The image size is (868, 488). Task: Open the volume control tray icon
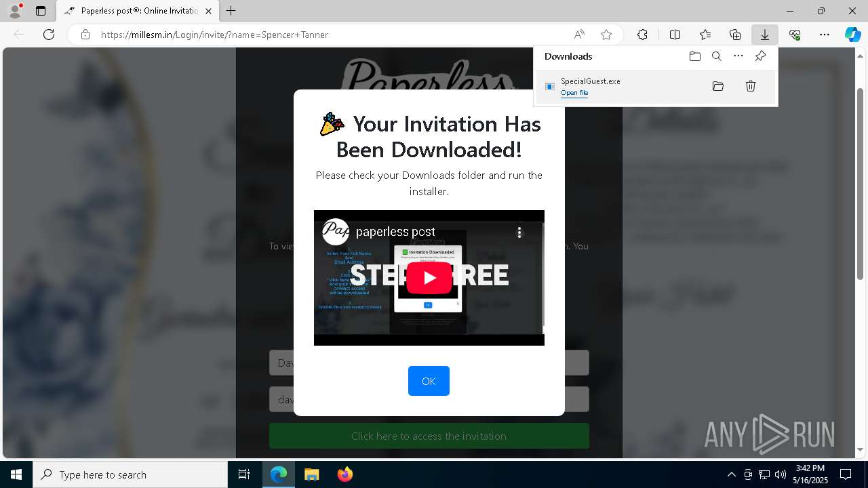pyautogui.click(x=781, y=474)
